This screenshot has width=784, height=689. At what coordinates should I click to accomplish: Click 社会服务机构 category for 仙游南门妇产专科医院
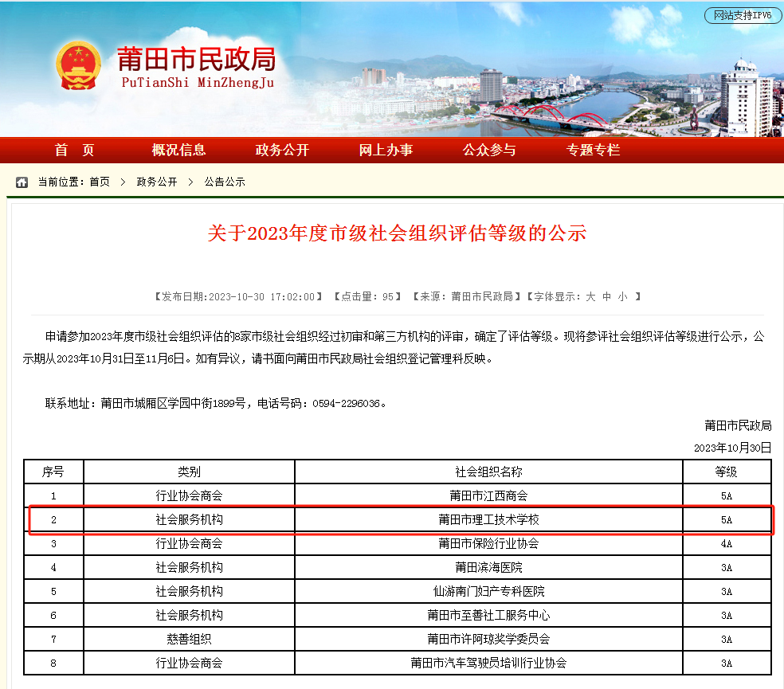[189, 592]
